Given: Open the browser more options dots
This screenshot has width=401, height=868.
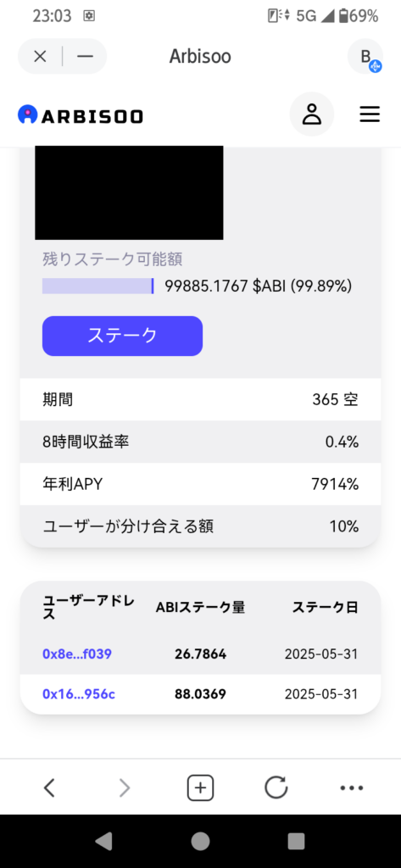Looking at the screenshot, I should point(352,787).
